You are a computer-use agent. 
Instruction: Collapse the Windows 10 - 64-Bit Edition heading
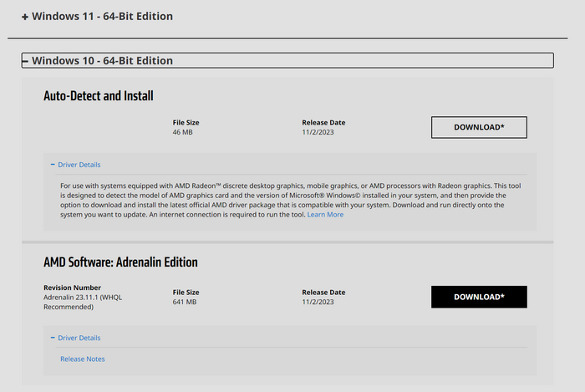pos(102,61)
